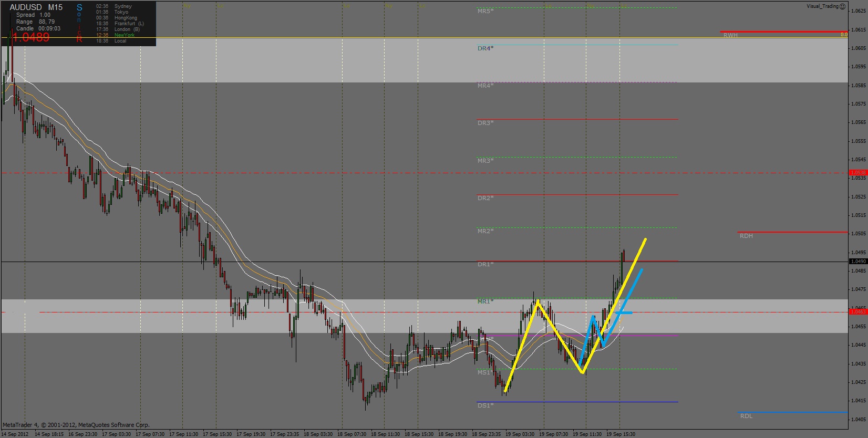Click the Candle 00:09:03 countdown timer
The height and width of the screenshot is (438, 868).
click(38, 29)
